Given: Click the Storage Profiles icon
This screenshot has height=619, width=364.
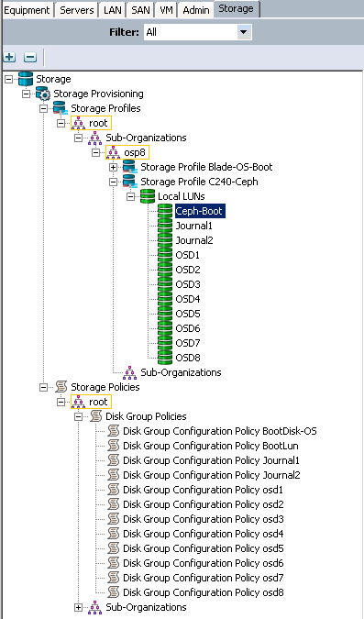Looking at the screenshot, I should coord(61,108).
